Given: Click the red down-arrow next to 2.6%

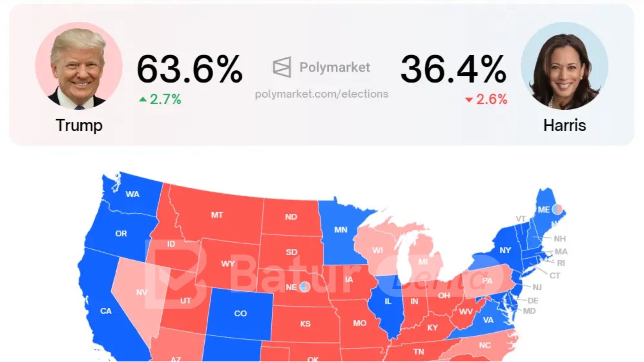Looking at the screenshot, I should pyautogui.click(x=468, y=99).
